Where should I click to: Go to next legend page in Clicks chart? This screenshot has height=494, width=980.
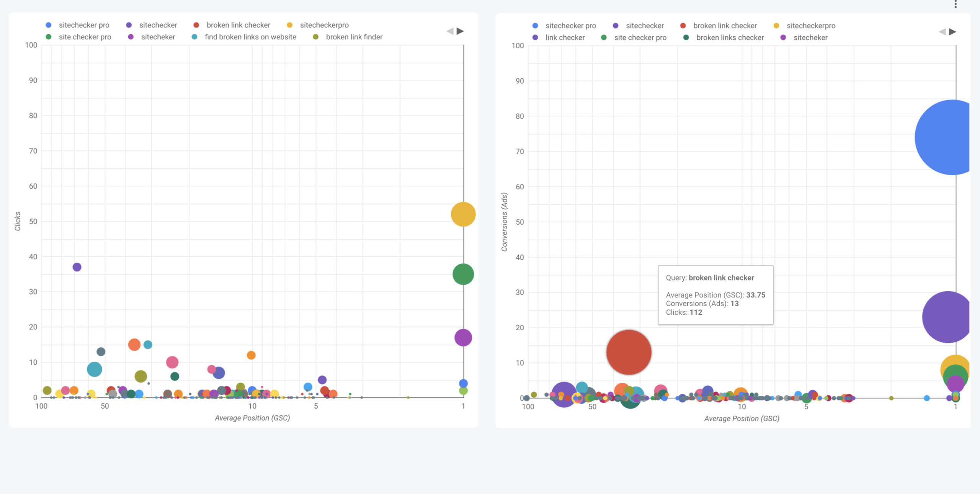pos(461,31)
